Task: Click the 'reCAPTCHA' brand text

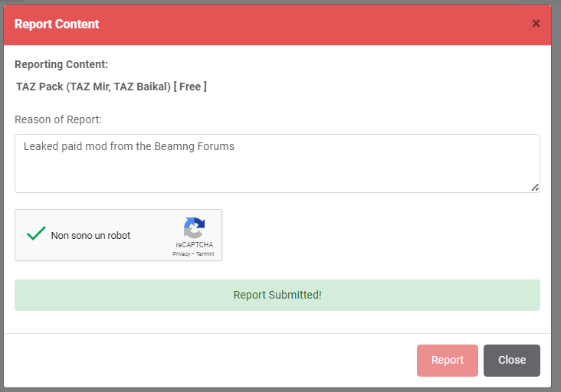Action: pyautogui.click(x=194, y=245)
